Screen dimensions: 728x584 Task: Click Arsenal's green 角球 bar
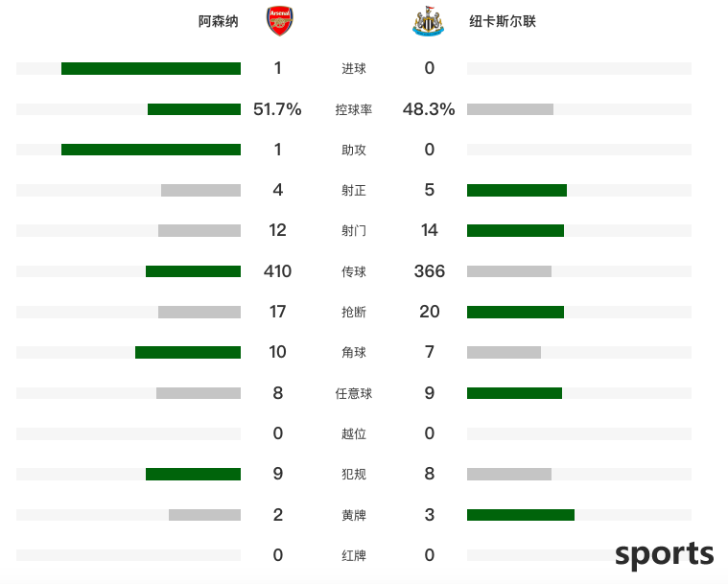(188, 352)
